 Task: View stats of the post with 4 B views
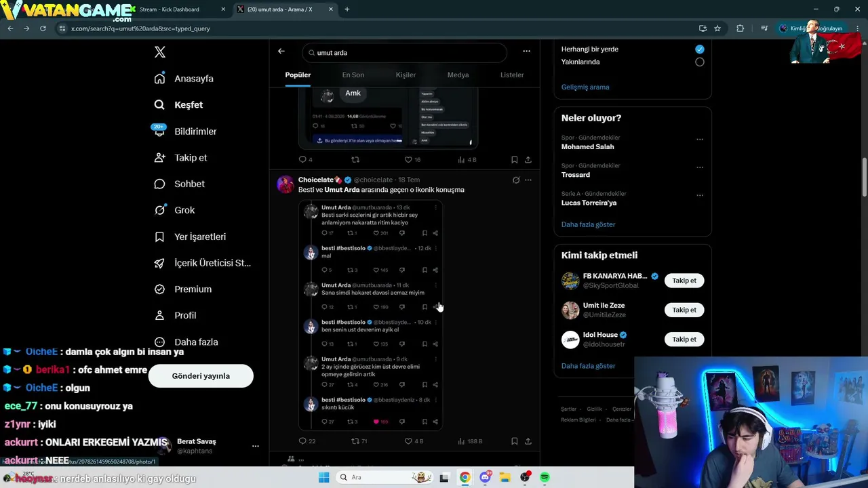point(461,160)
